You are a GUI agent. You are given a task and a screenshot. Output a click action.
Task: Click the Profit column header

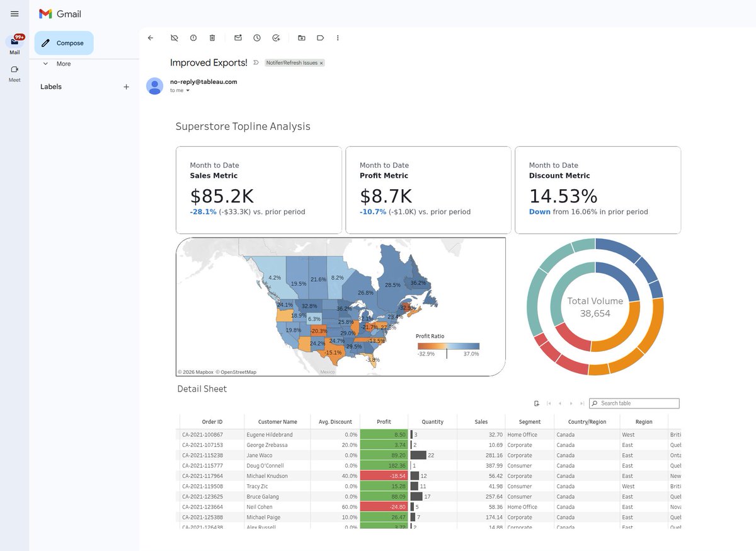[x=384, y=422]
